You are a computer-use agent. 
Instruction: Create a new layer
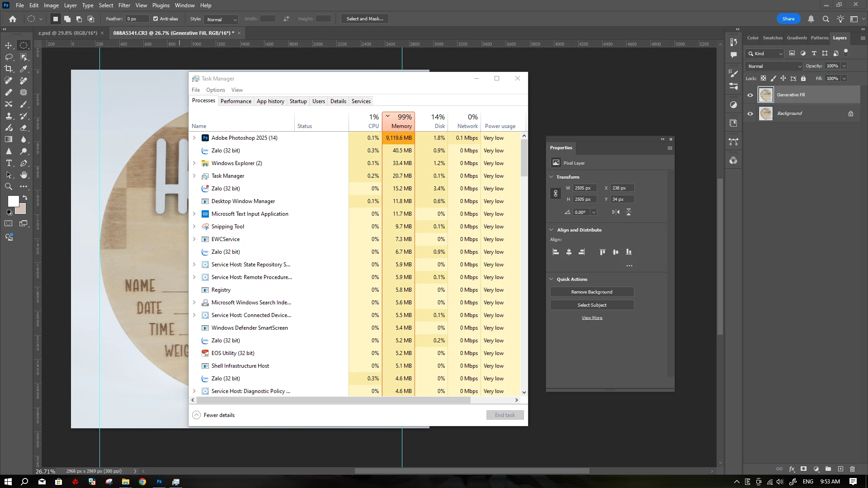pyautogui.click(x=840, y=469)
